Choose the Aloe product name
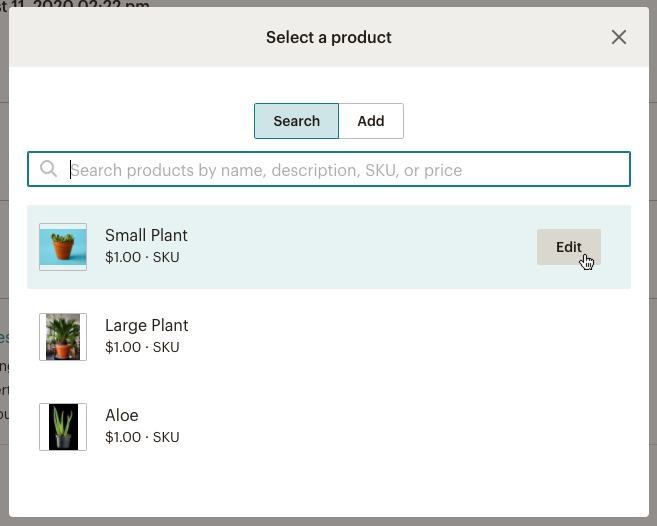This screenshot has height=526, width=657. (x=122, y=415)
